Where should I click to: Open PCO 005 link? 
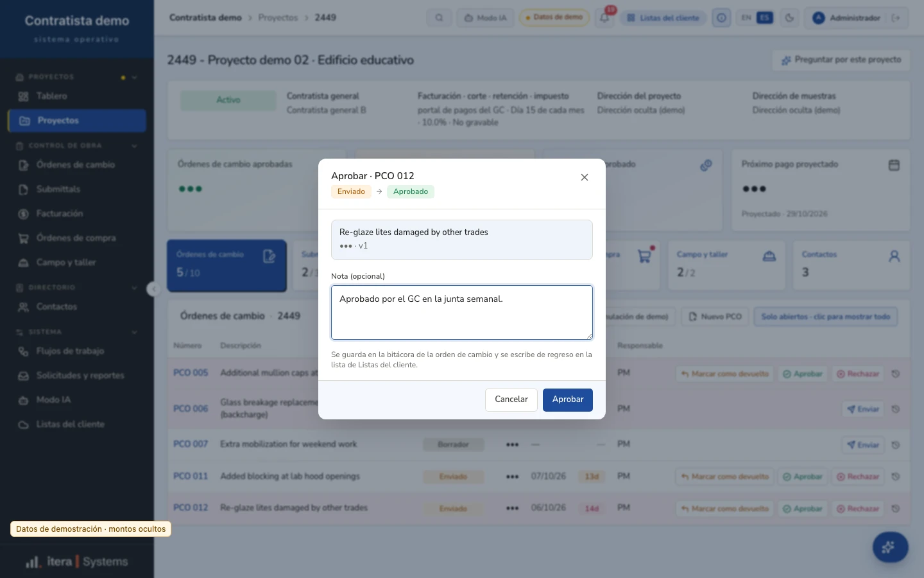click(x=191, y=373)
